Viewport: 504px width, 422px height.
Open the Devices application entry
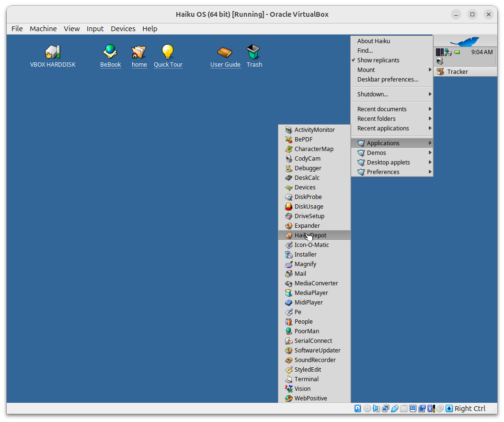click(314, 187)
